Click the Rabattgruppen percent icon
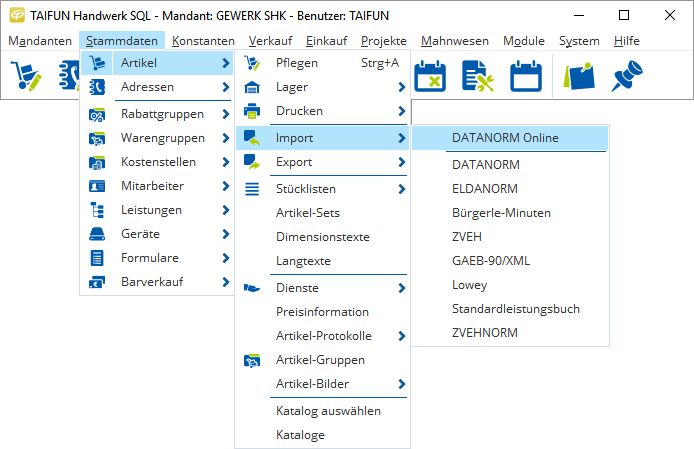 click(97, 114)
